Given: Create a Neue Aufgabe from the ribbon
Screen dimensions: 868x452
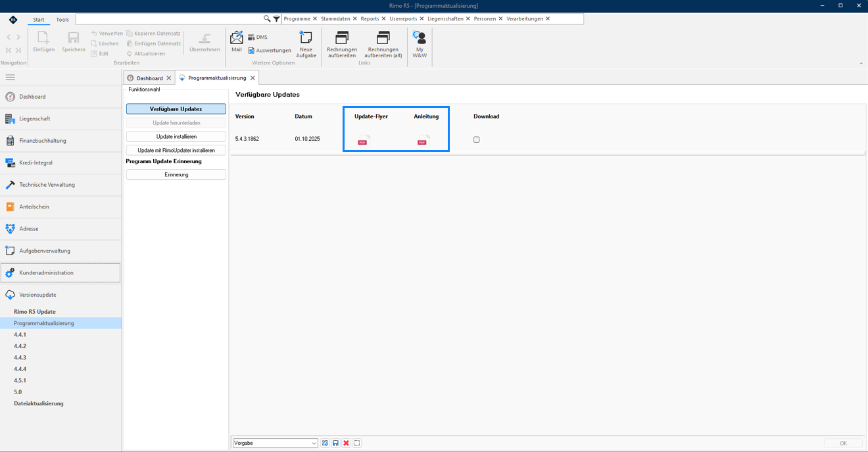Looking at the screenshot, I should pyautogui.click(x=306, y=44).
